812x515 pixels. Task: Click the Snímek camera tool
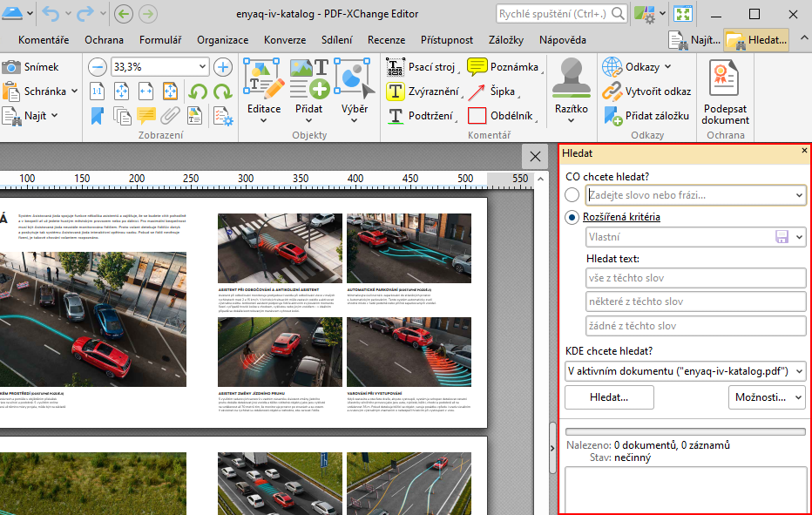[31, 67]
